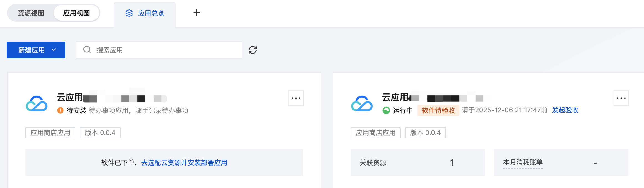This screenshot has width=644, height=188.
Task: Switch to 应用视图 view
Action: click(76, 13)
